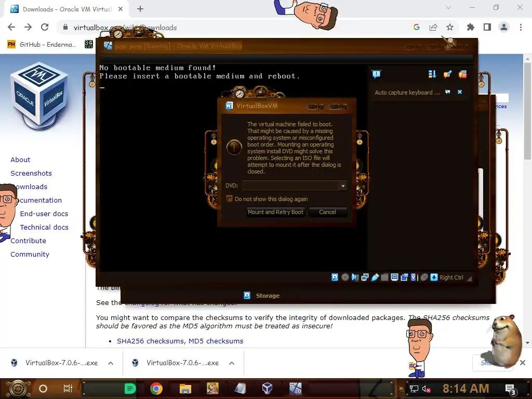Click the remove all notifications icon
Screen dimensions: 532x399
(x=463, y=74)
